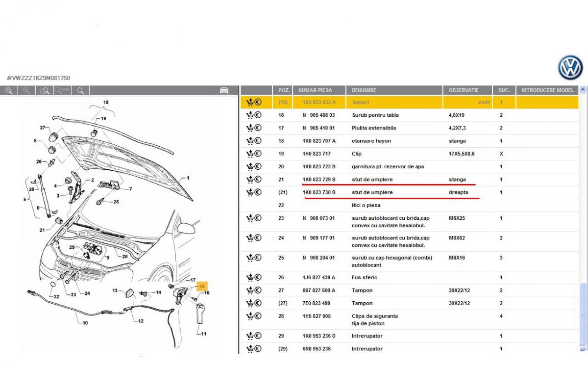
Task: Show euro price for Clip 1H0 823 717
Action: (x=258, y=153)
